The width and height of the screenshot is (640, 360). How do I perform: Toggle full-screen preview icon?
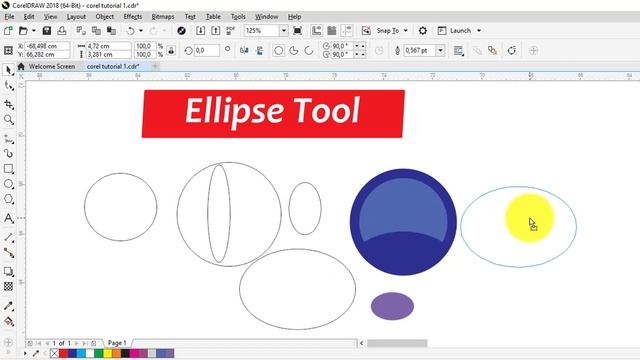point(298,31)
